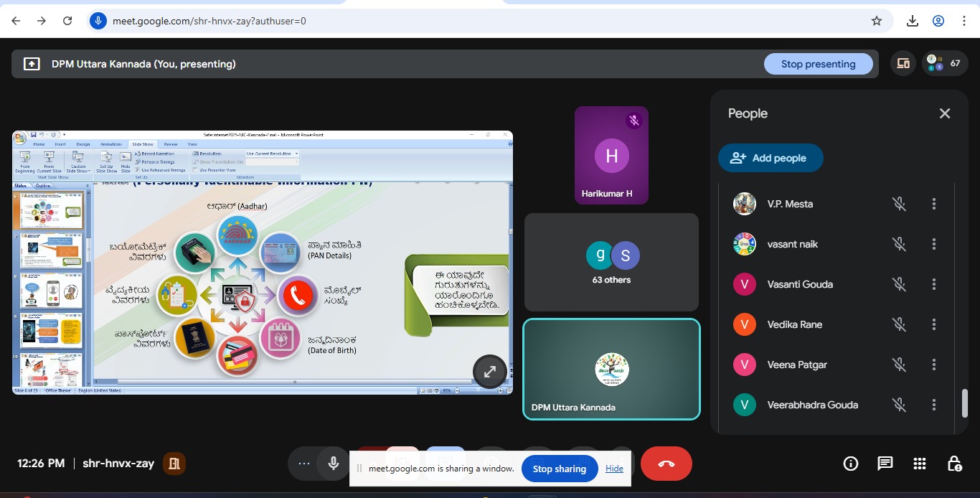Open the activities grid icon
This screenshot has width=980, height=498.
coord(920,464)
